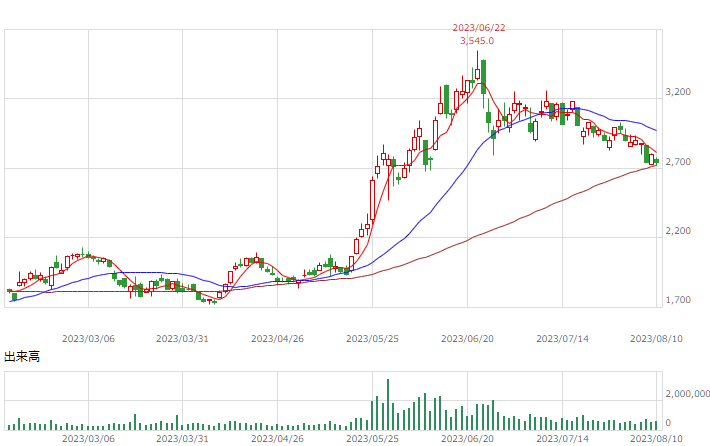
Task: Click 2023/07/14 date under the price chart
Action: [562, 339]
